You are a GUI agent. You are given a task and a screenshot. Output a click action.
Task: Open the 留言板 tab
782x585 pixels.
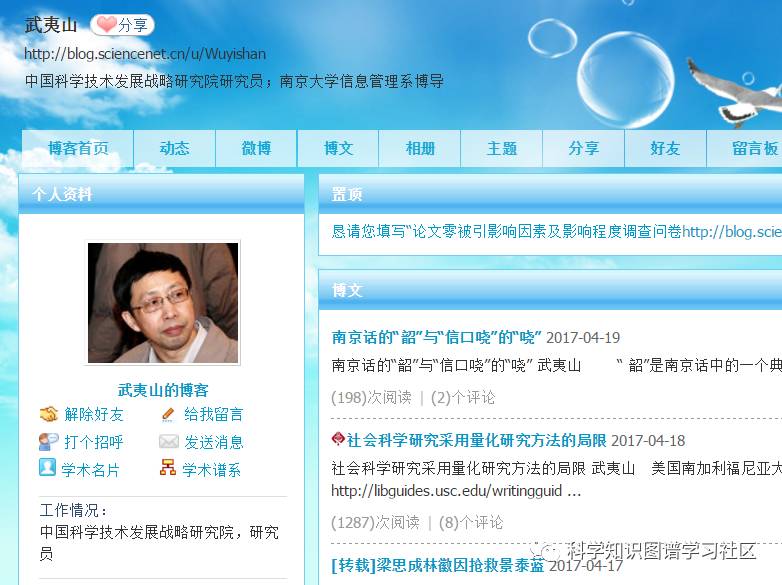pos(745,148)
